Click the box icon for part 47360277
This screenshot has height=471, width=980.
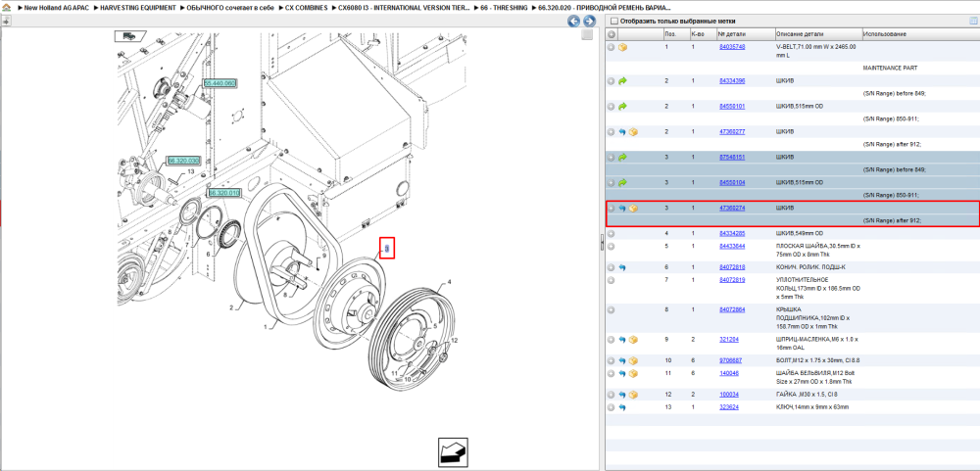click(633, 132)
